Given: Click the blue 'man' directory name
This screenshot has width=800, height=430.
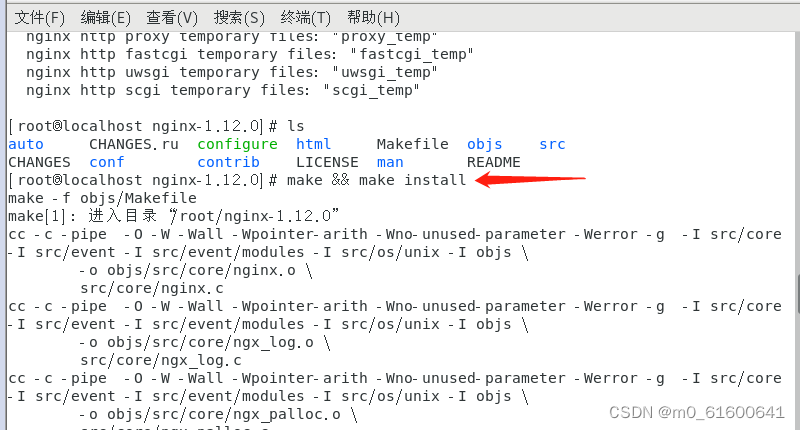Looking at the screenshot, I should tap(390, 162).
